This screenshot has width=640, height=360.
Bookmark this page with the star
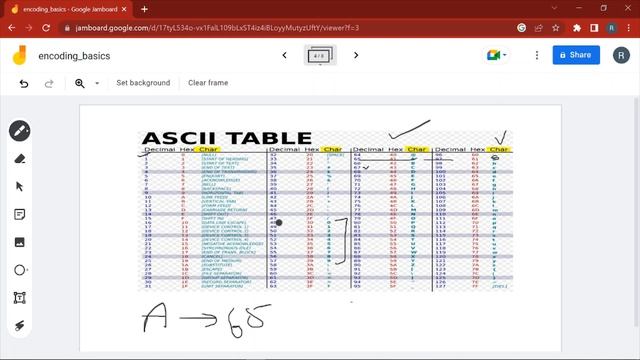pos(556,28)
